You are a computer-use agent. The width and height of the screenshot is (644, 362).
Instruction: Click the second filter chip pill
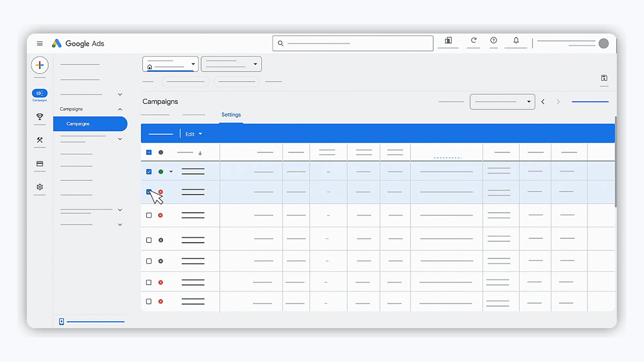236,81
